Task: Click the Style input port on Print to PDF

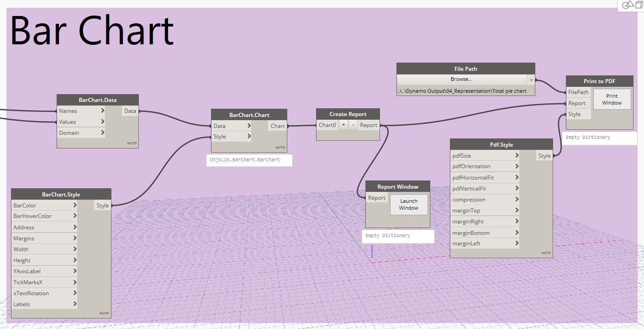Action: [579, 114]
